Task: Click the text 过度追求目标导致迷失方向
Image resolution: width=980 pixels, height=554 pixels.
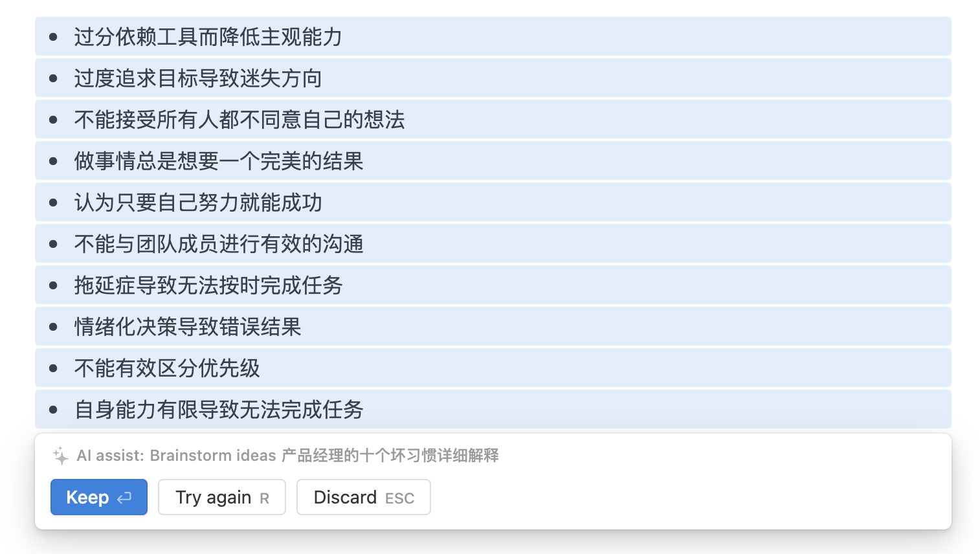Action: [197, 78]
